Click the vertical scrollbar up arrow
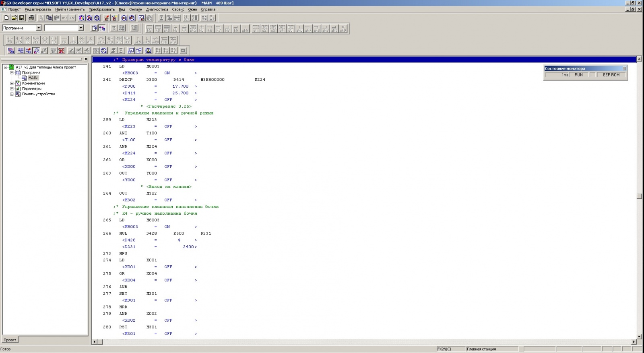 [639, 59]
